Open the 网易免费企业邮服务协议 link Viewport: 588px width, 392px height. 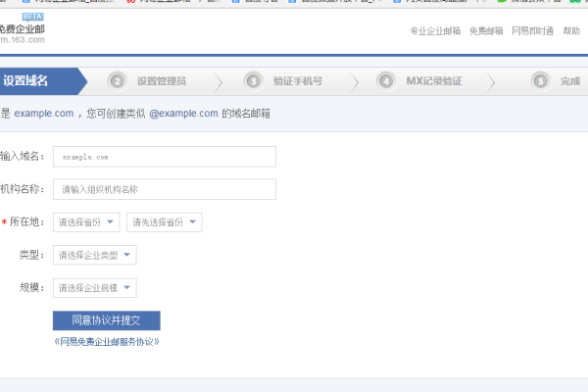coord(107,342)
